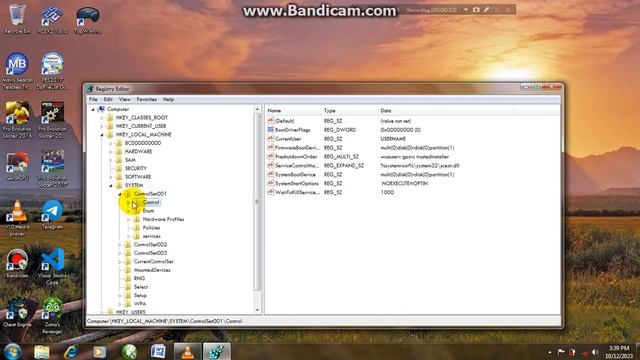Launch the PCSX2 desktop shortcut
Screen dimensions: 640x360
coord(52,18)
